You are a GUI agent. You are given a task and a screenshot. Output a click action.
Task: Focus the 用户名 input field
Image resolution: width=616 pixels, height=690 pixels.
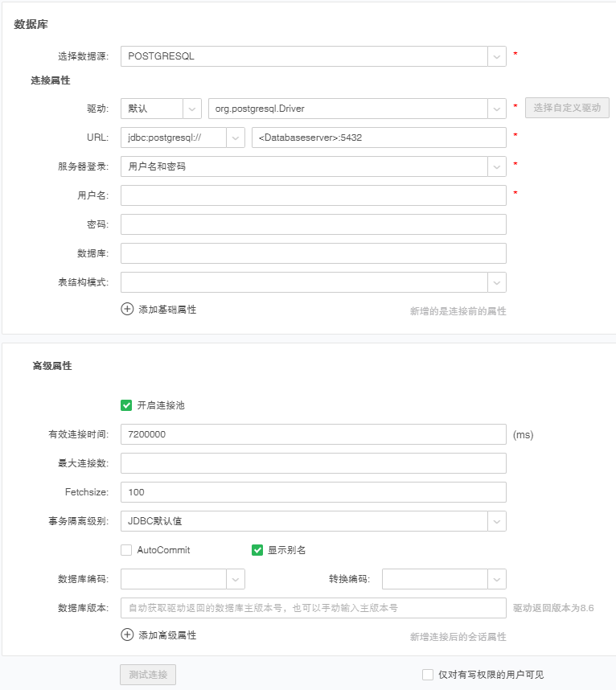pyautogui.click(x=314, y=195)
